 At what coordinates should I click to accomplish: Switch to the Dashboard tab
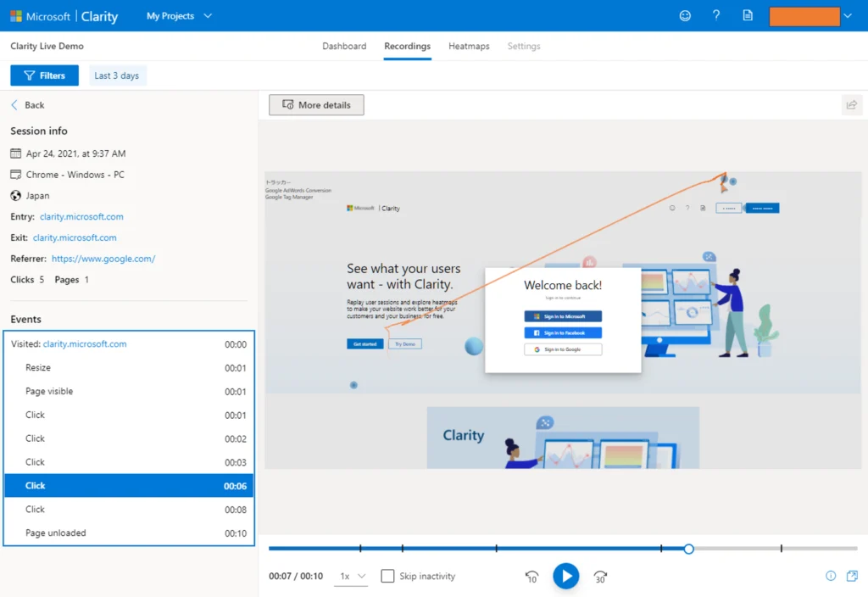(x=344, y=46)
